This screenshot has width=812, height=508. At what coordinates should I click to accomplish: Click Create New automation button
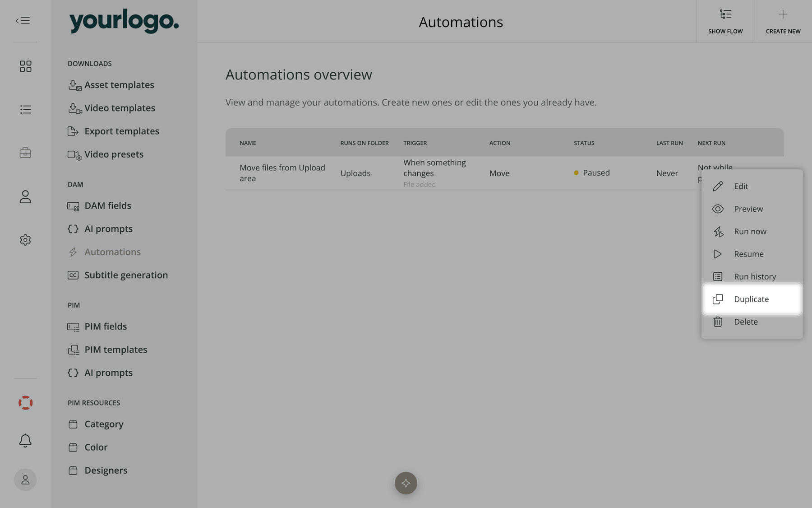[783, 21]
